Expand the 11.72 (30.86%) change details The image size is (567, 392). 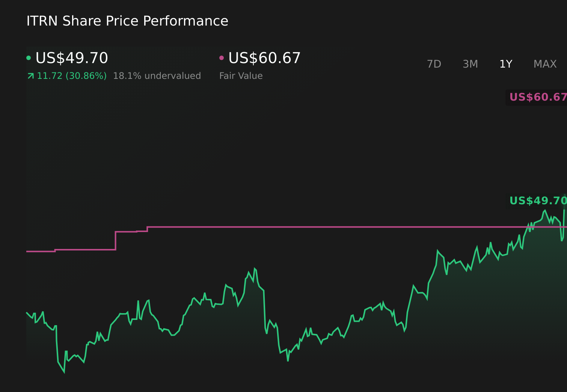click(x=71, y=75)
